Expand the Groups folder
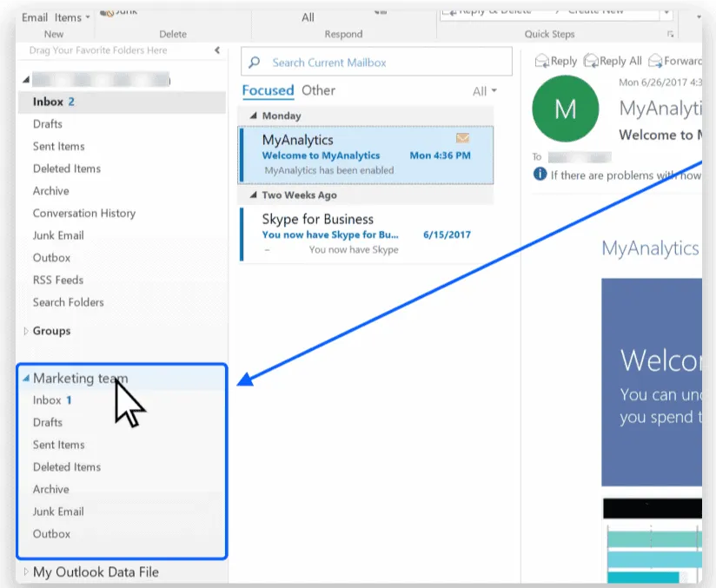The height and width of the screenshot is (588, 716). pos(26,331)
